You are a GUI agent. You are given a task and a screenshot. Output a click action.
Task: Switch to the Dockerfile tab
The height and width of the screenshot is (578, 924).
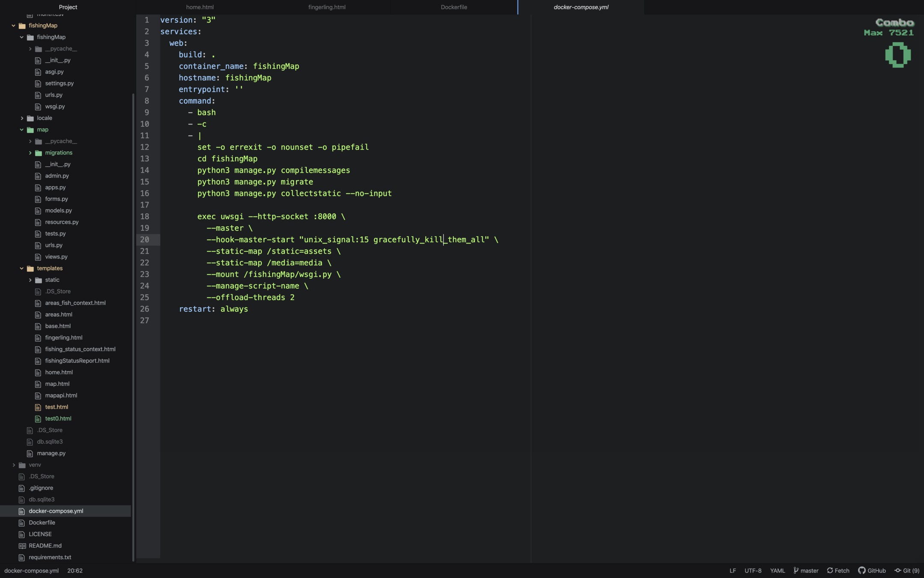coord(453,7)
